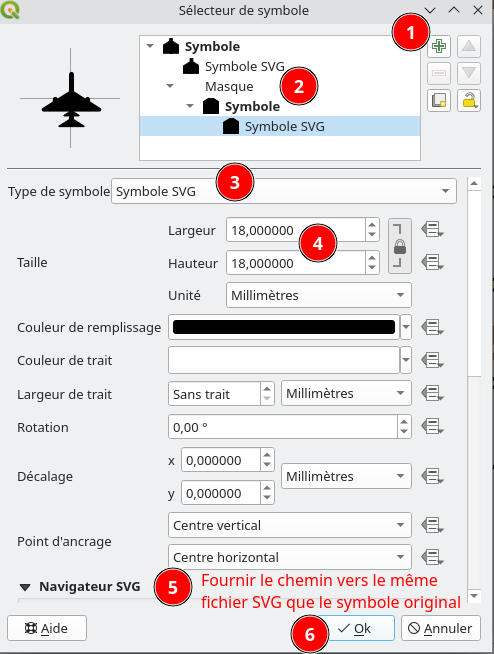The height and width of the screenshot is (654, 494).
Task: Open the black fill color swatch
Action: [x=284, y=327]
